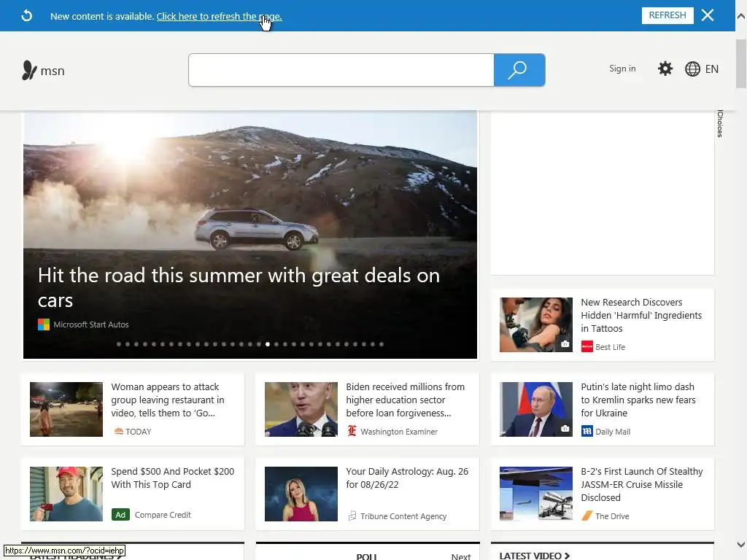Click the Washington Examiner source name
This screenshot has height=560, width=747.
399,432
